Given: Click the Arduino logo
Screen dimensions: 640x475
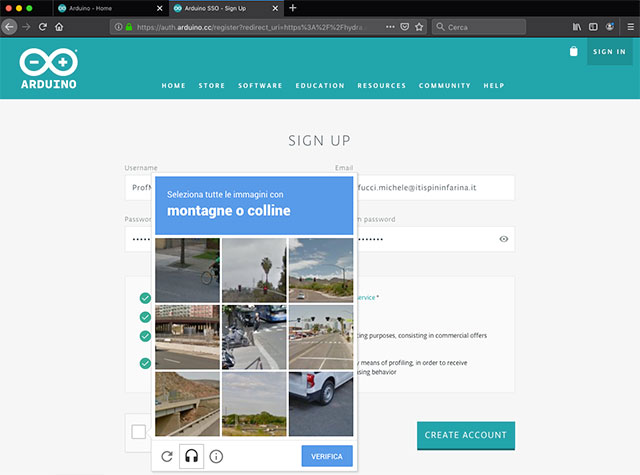Looking at the screenshot, I should (x=48, y=68).
